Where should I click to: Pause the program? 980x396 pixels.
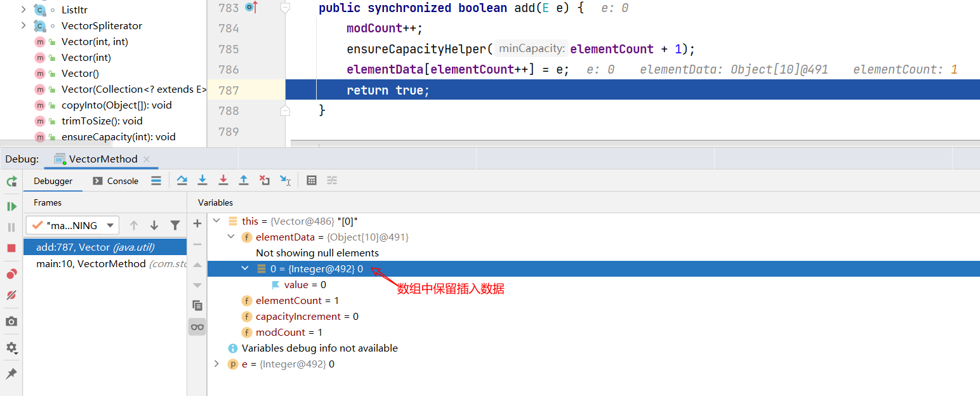click(x=11, y=227)
